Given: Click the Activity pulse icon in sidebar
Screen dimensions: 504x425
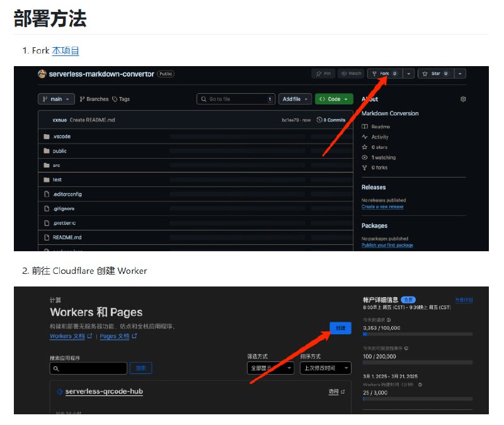Looking at the screenshot, I should [x=365, y=137].
